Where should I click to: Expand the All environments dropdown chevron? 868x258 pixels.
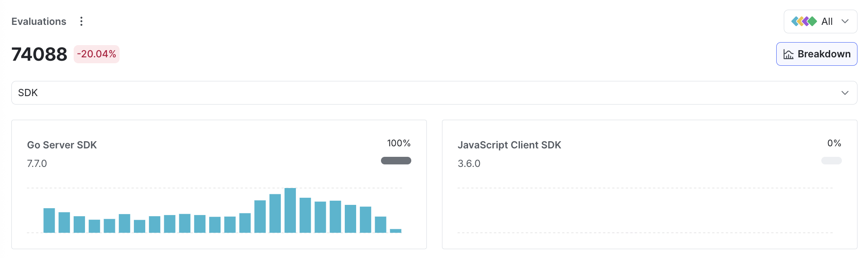tap(845, 21)
